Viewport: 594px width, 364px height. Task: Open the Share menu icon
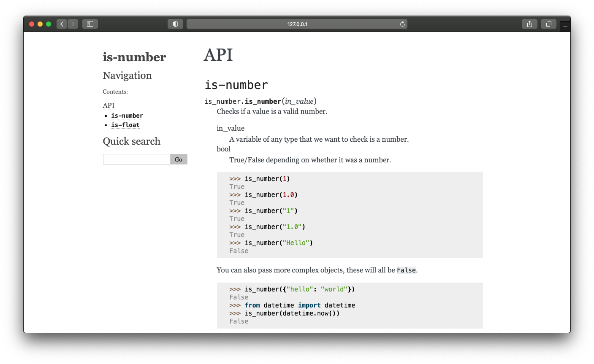coord(529,24)
